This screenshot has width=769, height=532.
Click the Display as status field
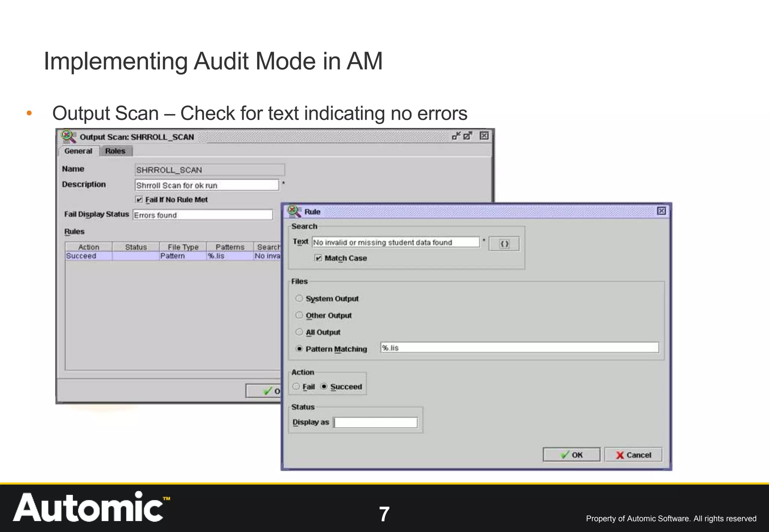point(375,423)
